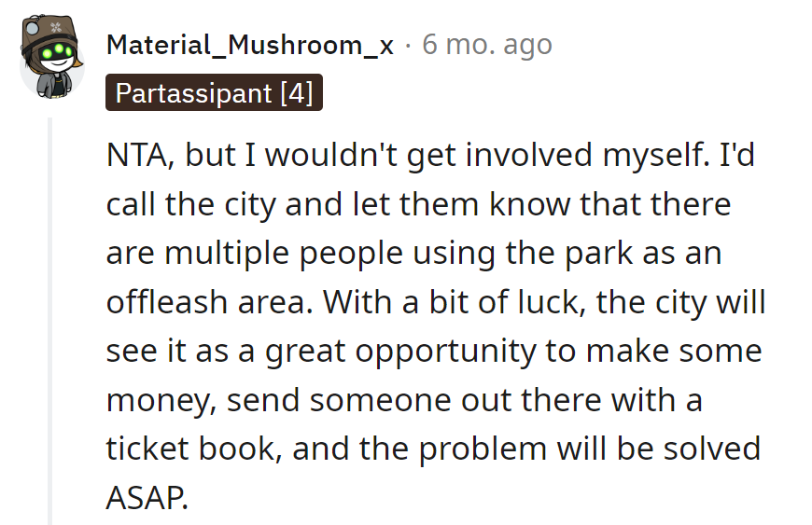Click the '[4]' number in the flair
The height and width of the screenshot is (525, 812).
pyautogui.click(x=295, y=93)
